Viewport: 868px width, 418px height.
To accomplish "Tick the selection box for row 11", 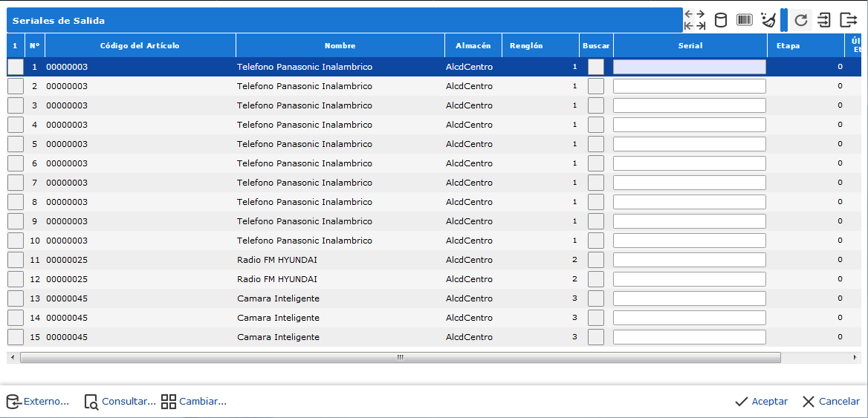I will (16, 260).
